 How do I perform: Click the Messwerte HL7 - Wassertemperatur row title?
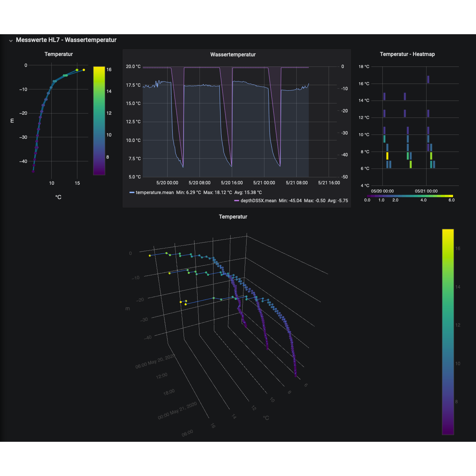(x=66, y=40)
